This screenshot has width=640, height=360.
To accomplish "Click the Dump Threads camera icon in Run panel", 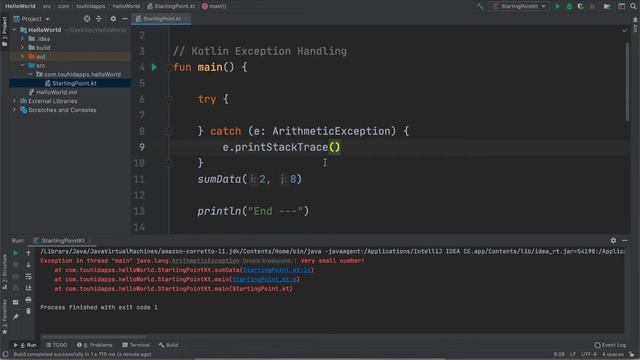I will pyautogui.click(x=16, y=276).
